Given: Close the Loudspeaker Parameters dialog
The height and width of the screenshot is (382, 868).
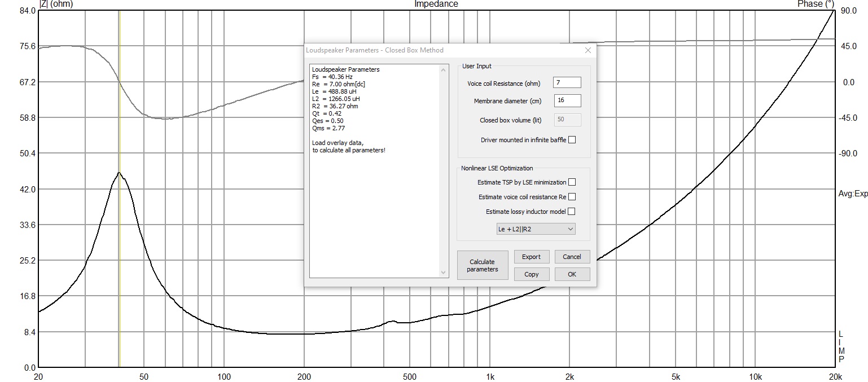Looking at the screenshot, I should point(588,50).
